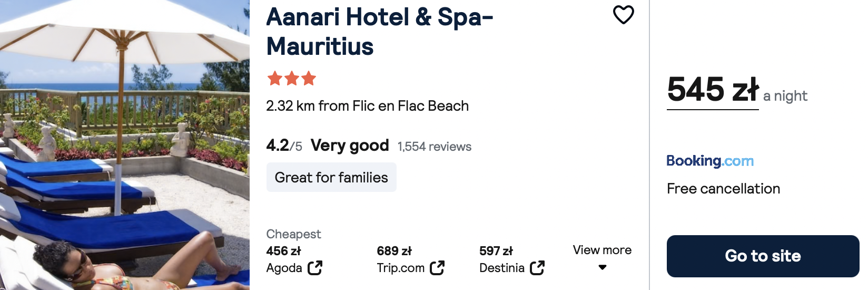
Task: Save hotel with the heart icon
Action: click(623, 15)
